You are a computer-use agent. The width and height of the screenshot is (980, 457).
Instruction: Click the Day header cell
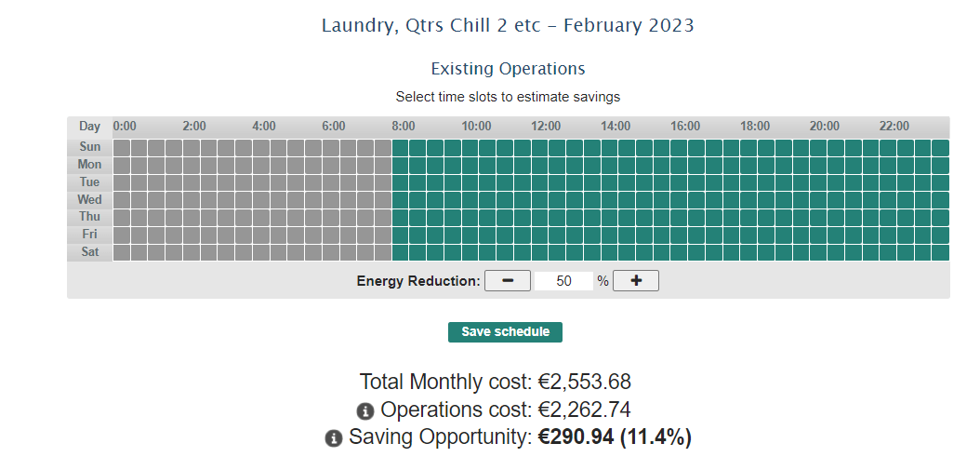click(x=90, y=127)
